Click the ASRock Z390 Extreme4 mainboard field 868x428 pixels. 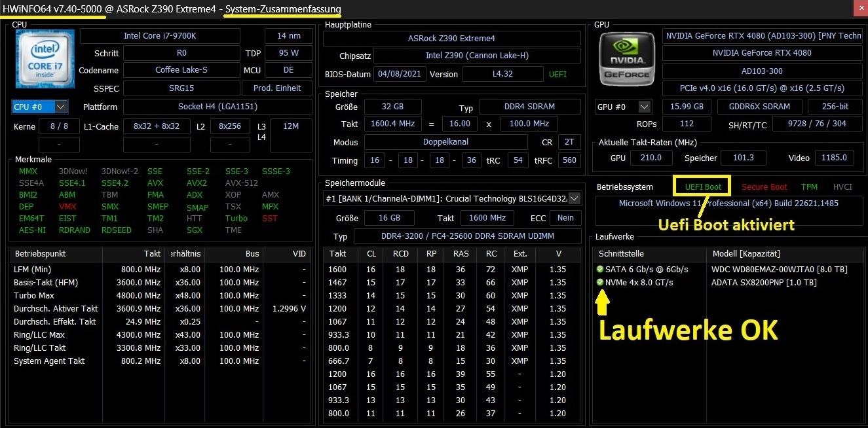pyautogui.click(x=451, y=39)
